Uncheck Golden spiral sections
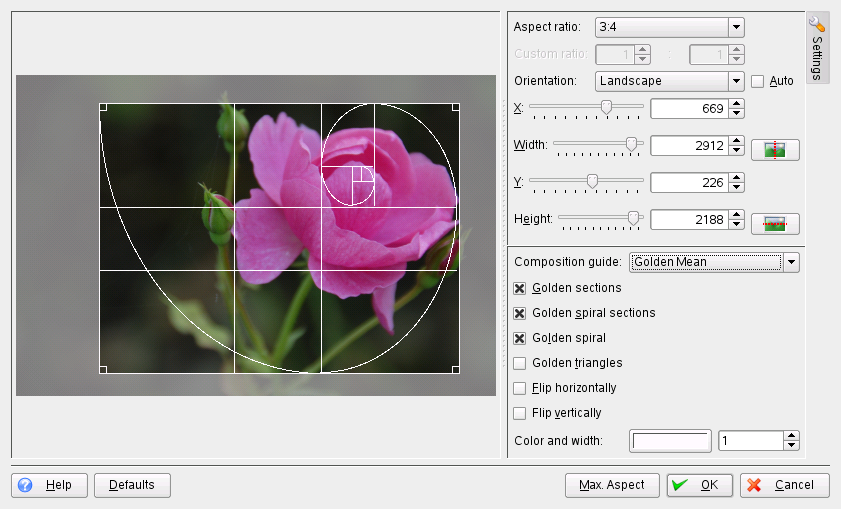 click(x=520, y=313)
